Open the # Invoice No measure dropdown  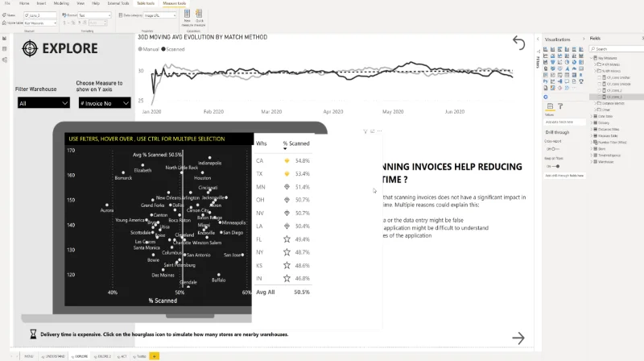point(105,103)
